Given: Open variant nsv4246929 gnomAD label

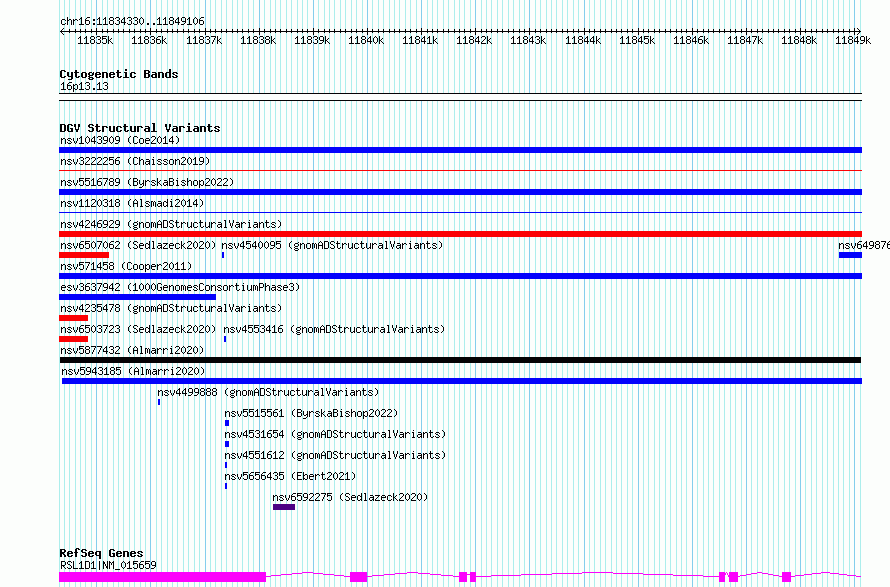Looking at the screenshot, I should tap(171, 224).
